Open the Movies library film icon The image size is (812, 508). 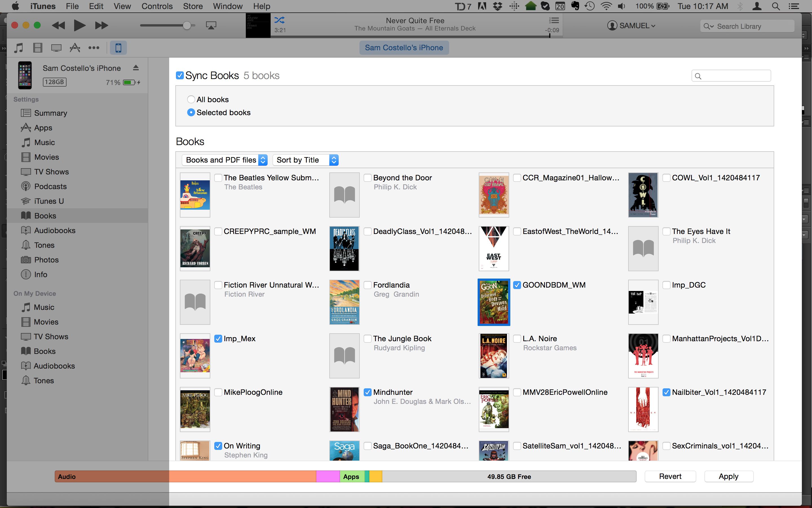[x=37, y=48]
